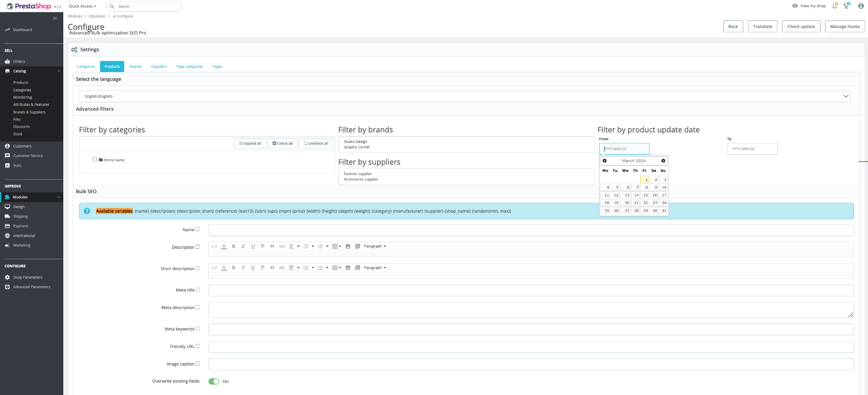Image resolution: width=868 pixels, height=395 pixels.
Task: Collapse the sidebar with the double-chevron icon
Action: click(55, 19)
